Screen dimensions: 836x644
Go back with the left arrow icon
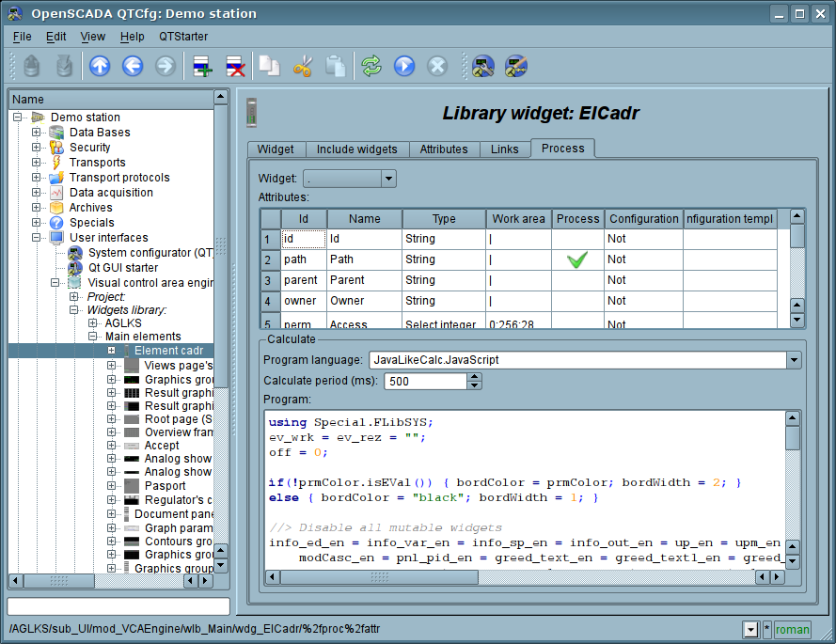133,66
